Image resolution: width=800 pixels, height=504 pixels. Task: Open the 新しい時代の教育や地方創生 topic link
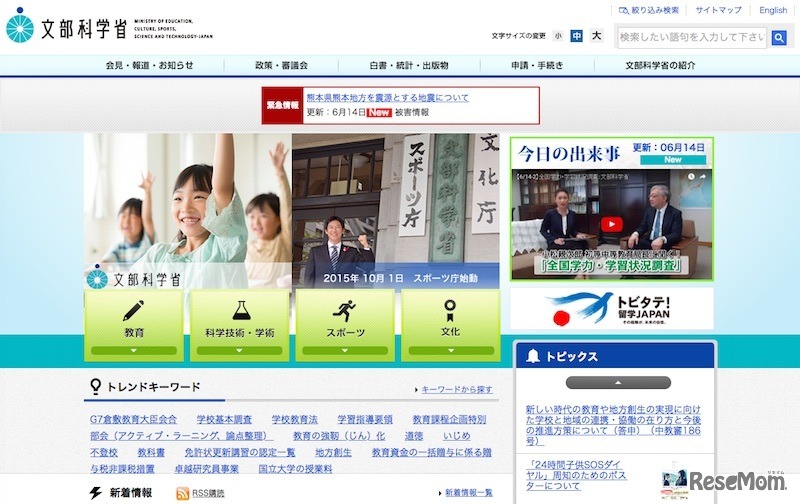(613, 425)
